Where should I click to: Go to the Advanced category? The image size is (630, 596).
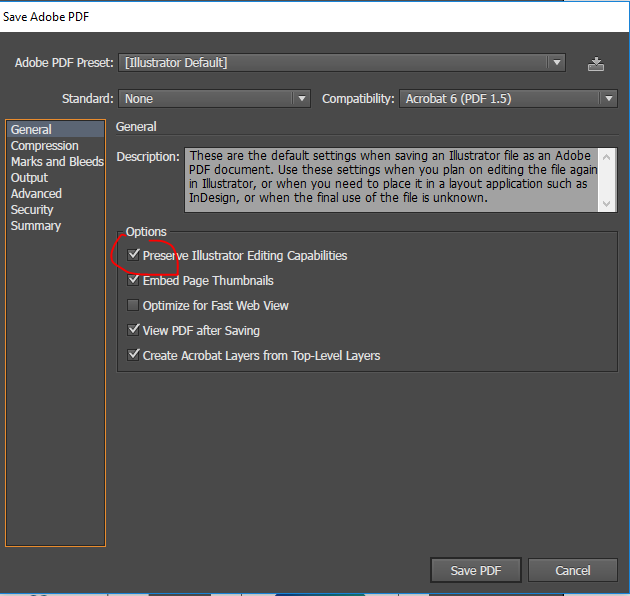click(55, 194)
